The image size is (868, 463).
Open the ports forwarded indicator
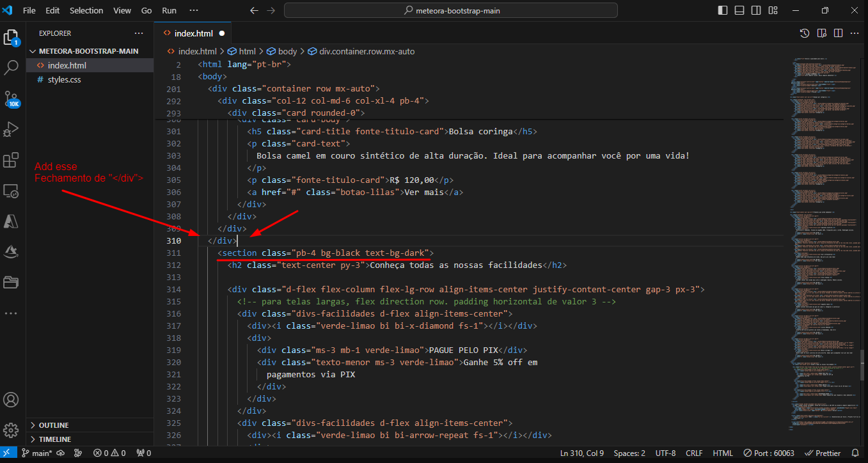click(x=144, y=453)
